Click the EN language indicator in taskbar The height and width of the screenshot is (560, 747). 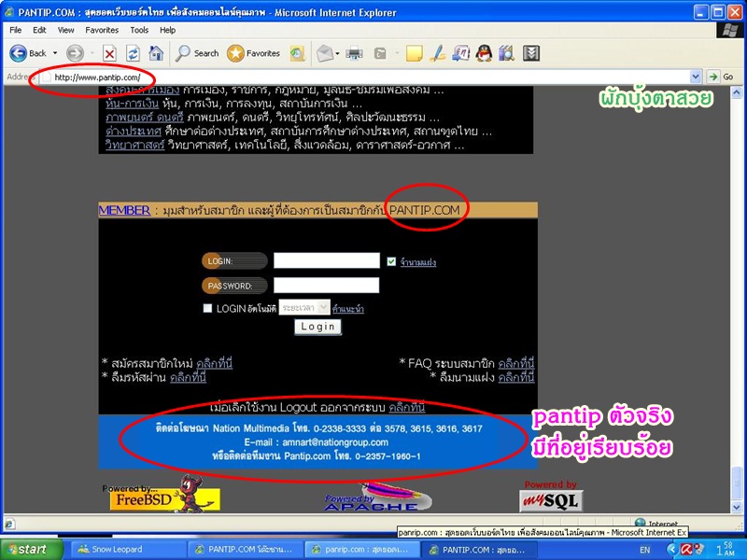[644, 550]
